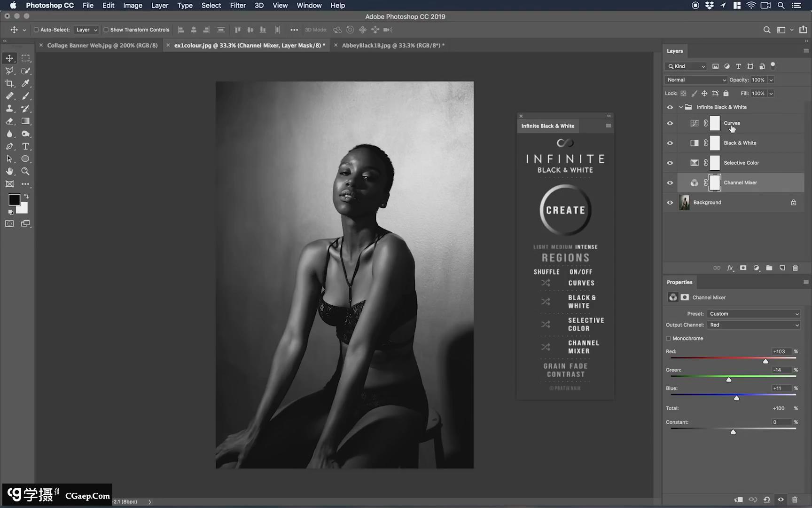
Task: Select the Crop tool
Action: tap(9, 83)
